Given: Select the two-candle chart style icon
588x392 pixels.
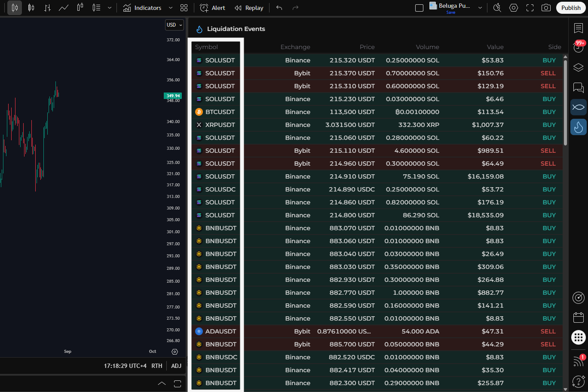Looking at the screenshot, I should [80, 8].
